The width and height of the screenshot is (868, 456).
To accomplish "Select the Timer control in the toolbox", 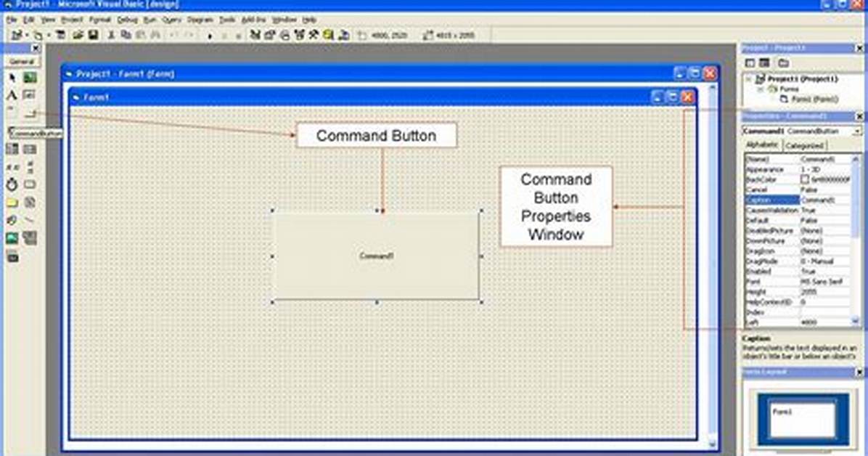I will (x=12, y=184).
